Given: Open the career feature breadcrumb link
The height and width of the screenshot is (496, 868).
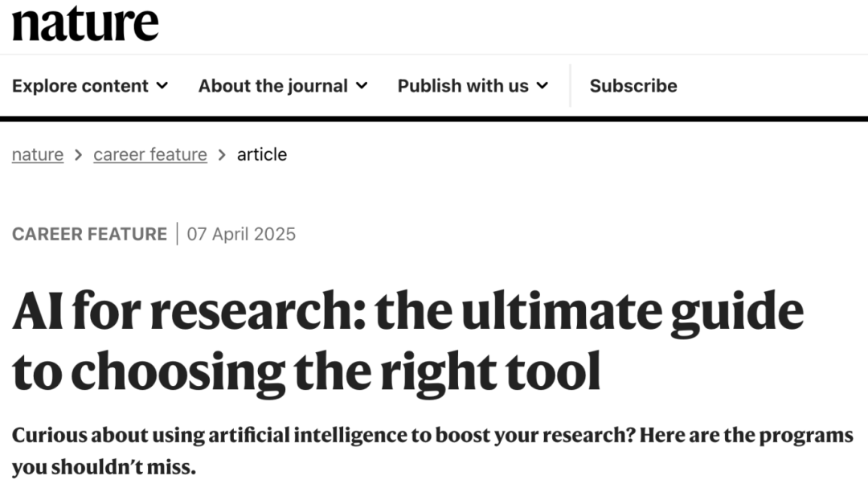Looking at the screenshot, I should click(149, 154).
